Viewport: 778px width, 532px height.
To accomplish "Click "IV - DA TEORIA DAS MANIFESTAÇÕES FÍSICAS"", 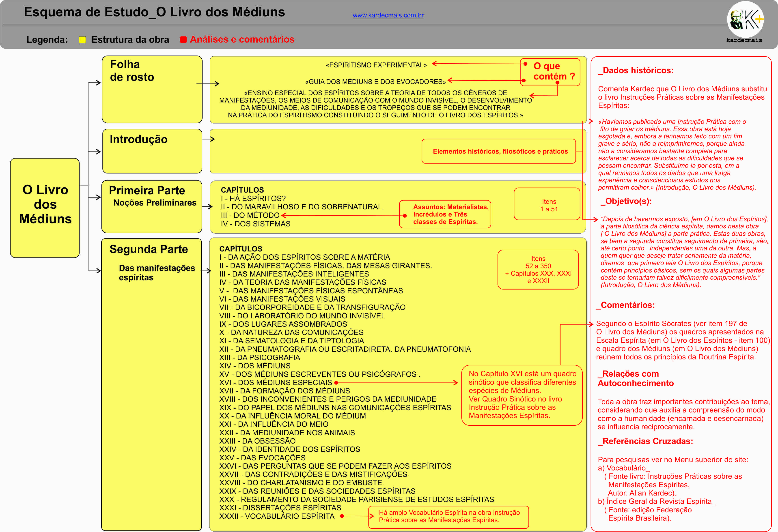I will pos(303,282).
